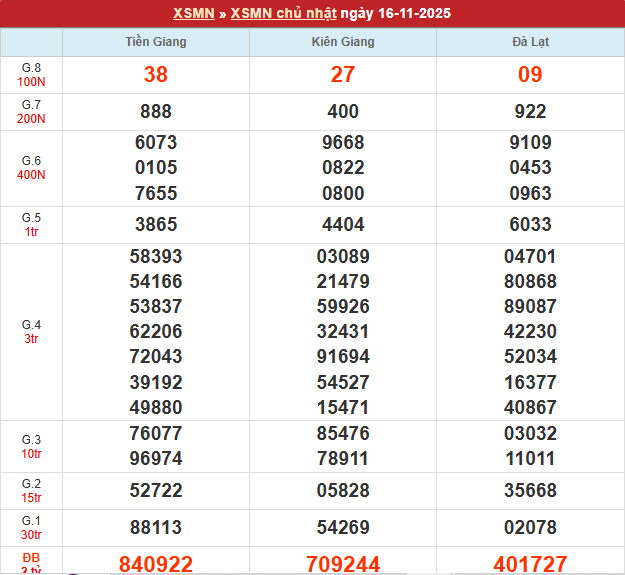Click the G.4 value 62206
625x575 pixels.
coord(156,332)
